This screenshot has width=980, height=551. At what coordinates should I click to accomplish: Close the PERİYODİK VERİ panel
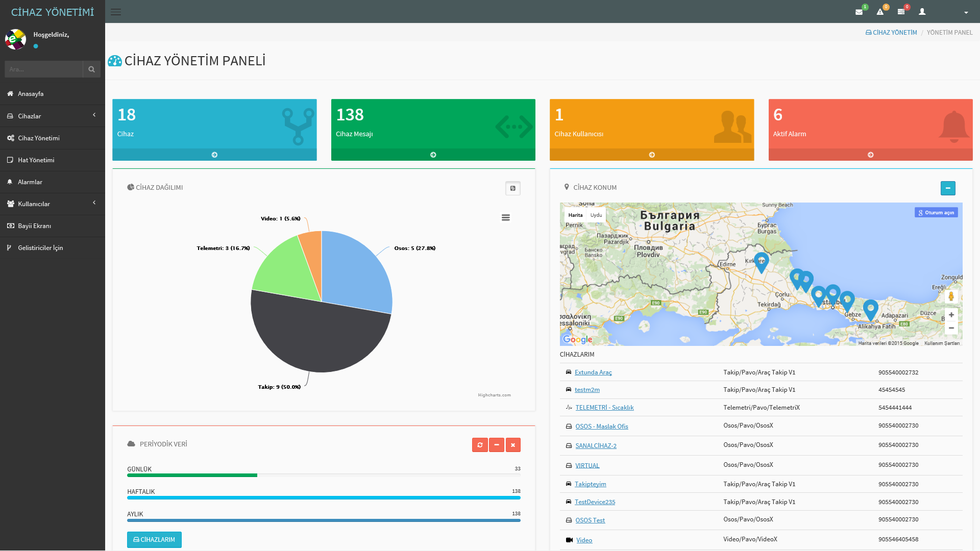click(513, 445)
